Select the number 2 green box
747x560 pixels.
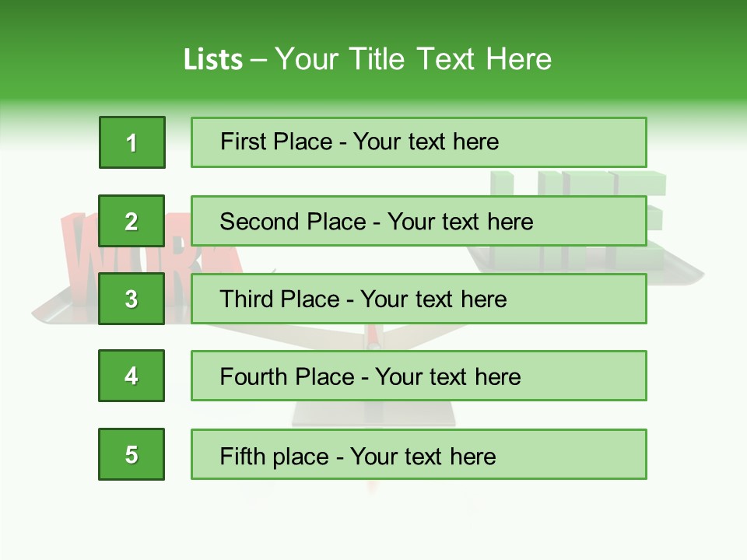132,221
